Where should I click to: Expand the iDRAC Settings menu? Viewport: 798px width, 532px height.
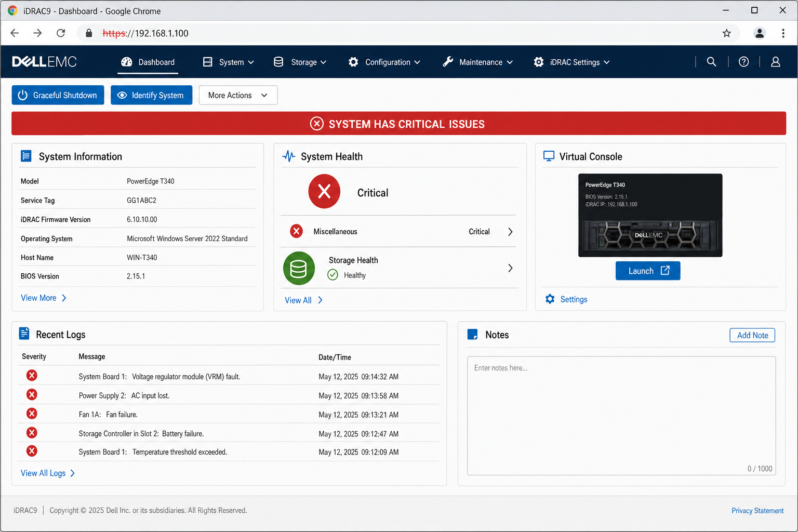571,62
